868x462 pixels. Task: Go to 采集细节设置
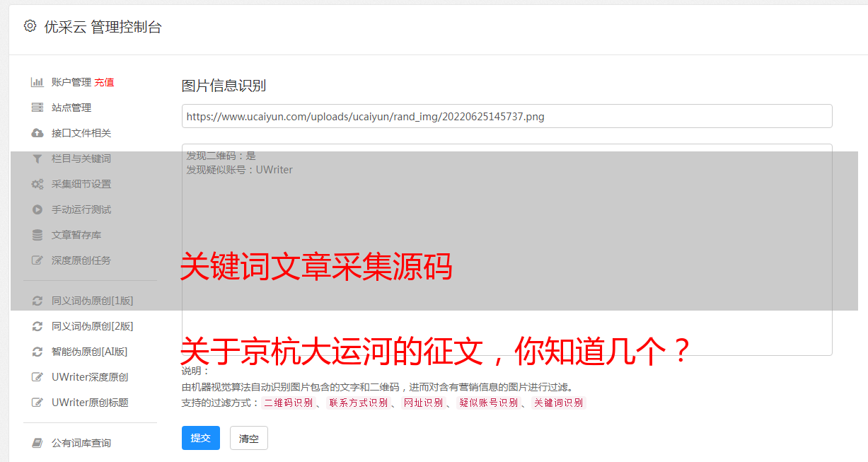(x=81, y=184)
